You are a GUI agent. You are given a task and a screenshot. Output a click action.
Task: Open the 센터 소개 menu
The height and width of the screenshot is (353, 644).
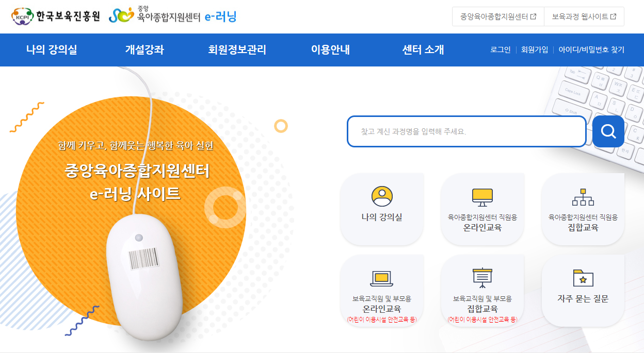point(423,50)
